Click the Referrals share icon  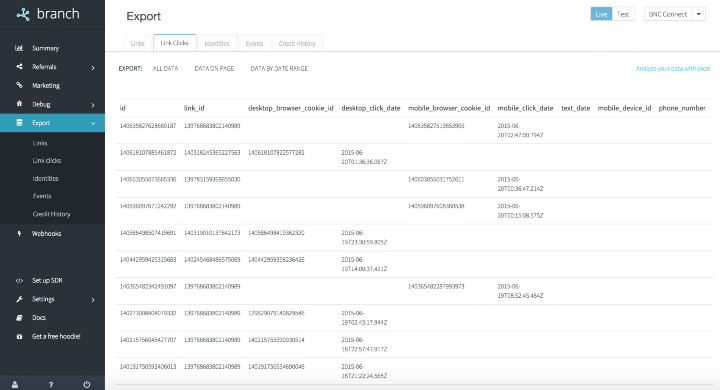(19, 67)
